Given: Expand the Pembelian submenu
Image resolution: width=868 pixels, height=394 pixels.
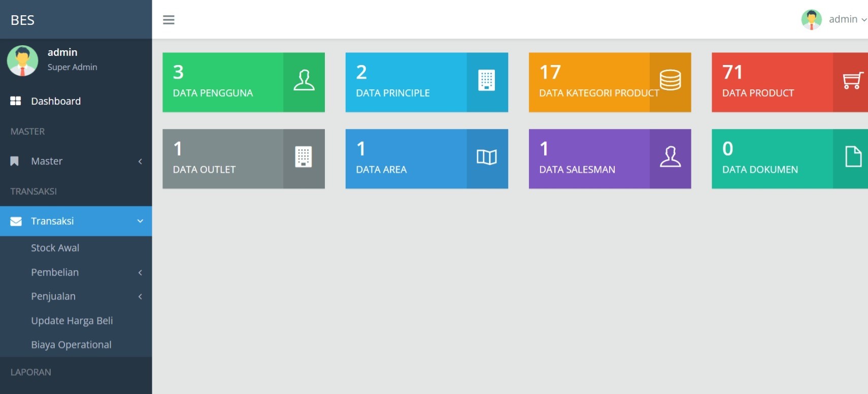Looking at the screenshot, I should (x=76, y=273).
